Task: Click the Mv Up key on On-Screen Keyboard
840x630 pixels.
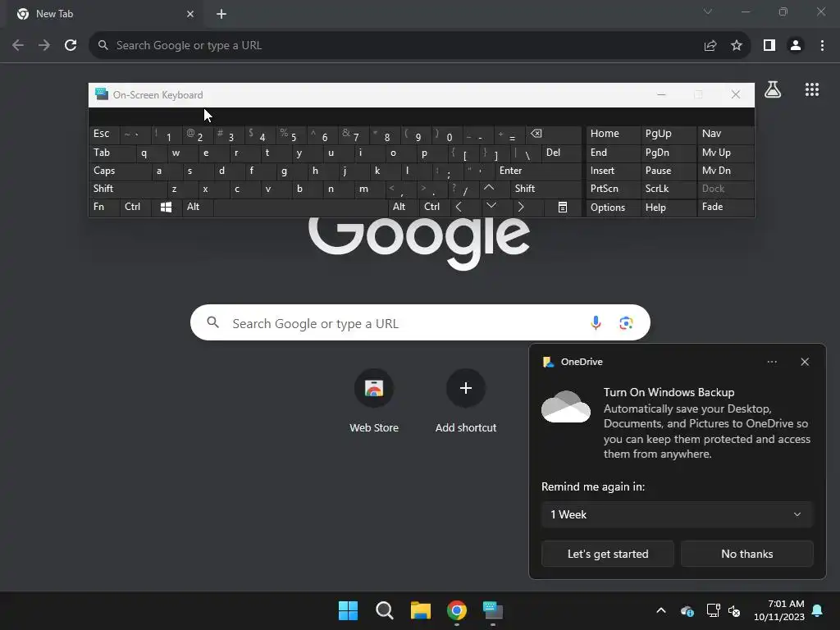Action: [725, 153]
